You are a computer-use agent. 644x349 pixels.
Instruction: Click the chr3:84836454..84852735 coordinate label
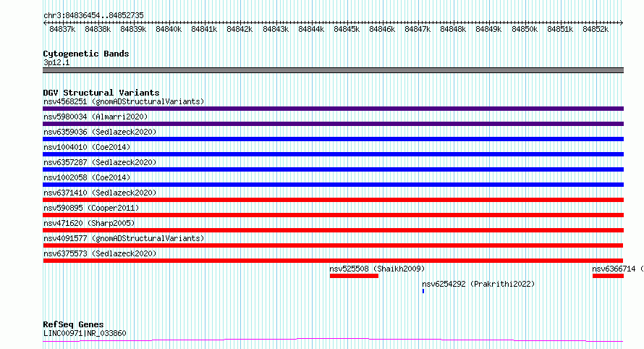93,16
